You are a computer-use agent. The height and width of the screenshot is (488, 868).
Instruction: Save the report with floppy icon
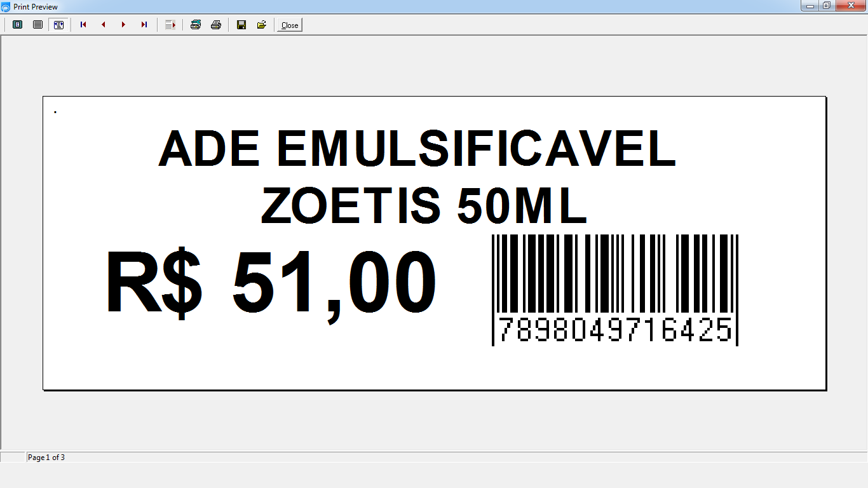241,25
